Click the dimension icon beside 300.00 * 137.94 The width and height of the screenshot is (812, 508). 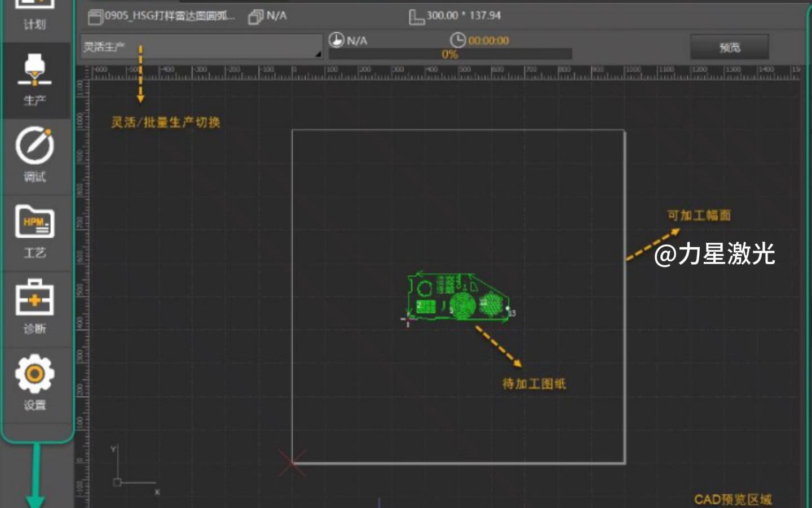tap(416, 17)
